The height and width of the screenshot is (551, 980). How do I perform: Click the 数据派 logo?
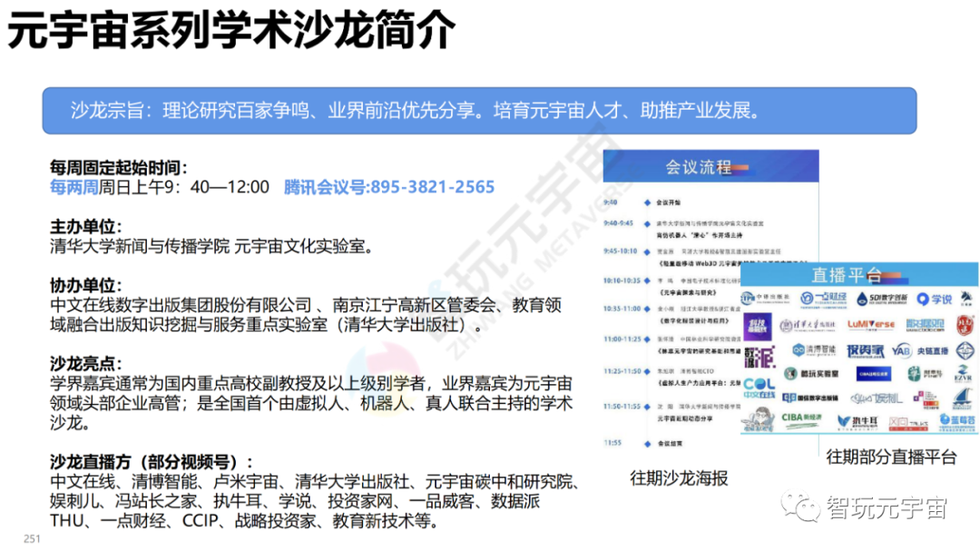(760, 357)
